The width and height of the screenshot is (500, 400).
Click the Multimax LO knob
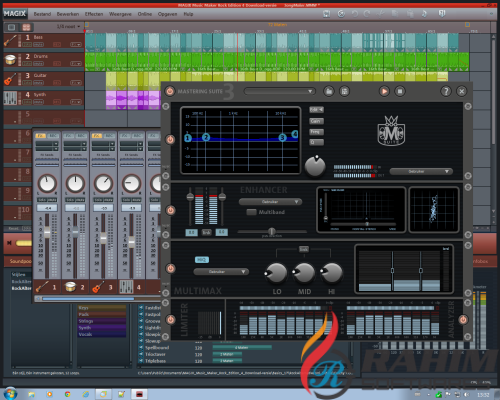point(276,273)
